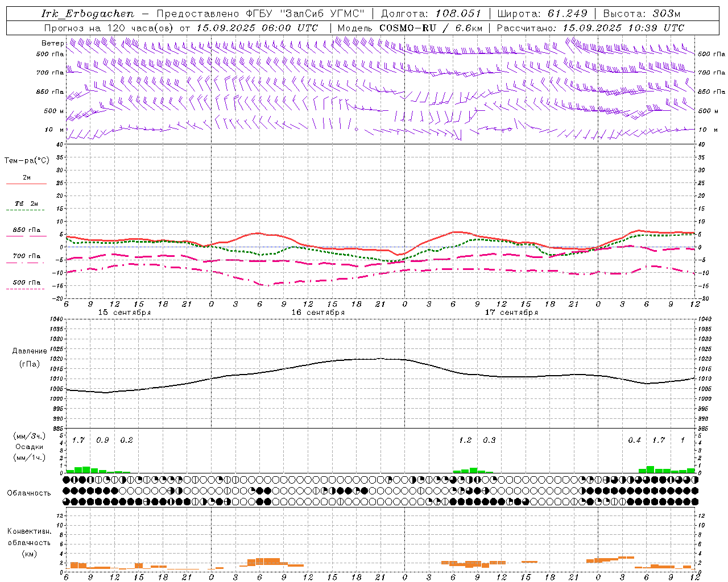Click the Долгота: 108.051 longitude value
The width and height of the screenshot is (728, 582).
click(431, 14)
